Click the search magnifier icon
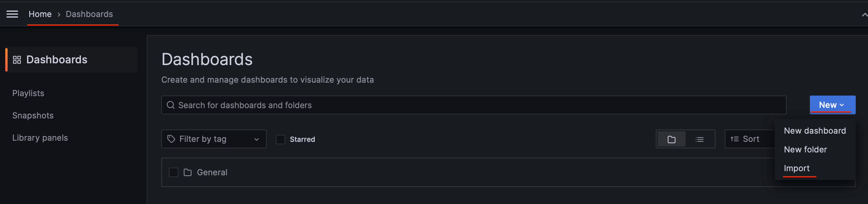Image resolution: width=868 pixels, height=204 pixels. 170,105
